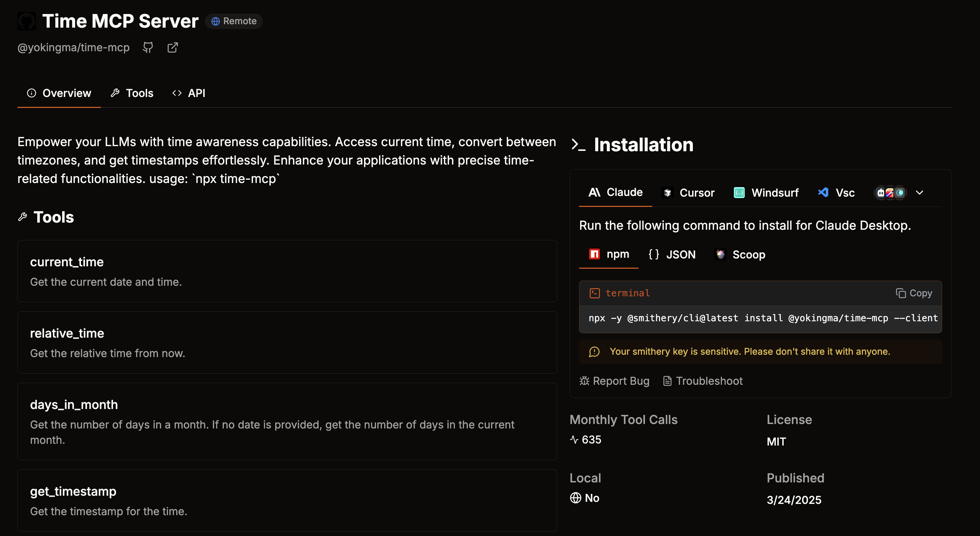Select the Windsurf client tab
Screen dimensions: 980x536
point(766,193)
